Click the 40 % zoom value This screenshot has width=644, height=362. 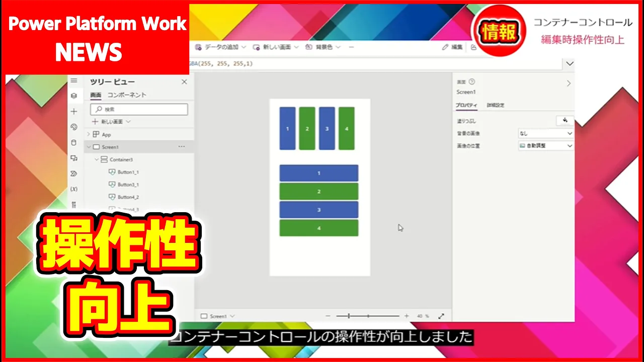pyautogui.click(x=423, y=316)
